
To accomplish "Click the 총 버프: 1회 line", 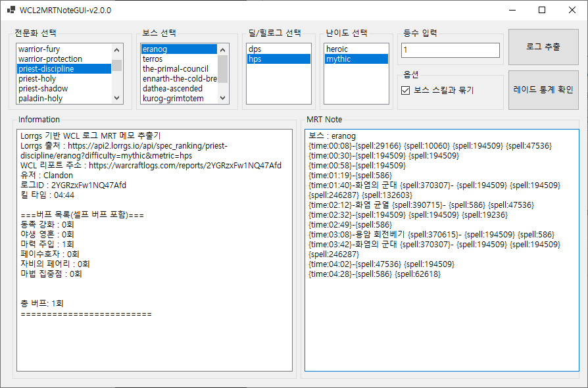I will point(42,303).
